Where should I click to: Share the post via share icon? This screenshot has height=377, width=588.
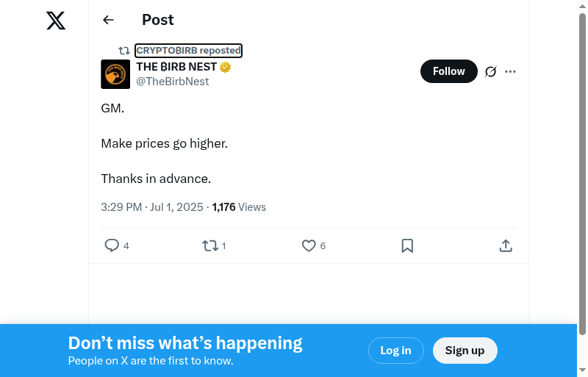click(x=506, y=245)
